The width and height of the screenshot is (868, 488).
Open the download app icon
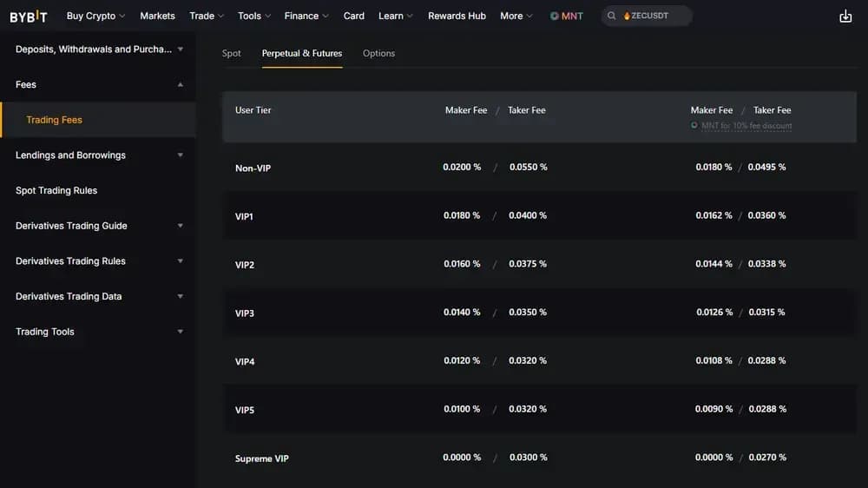click(845, 16)
